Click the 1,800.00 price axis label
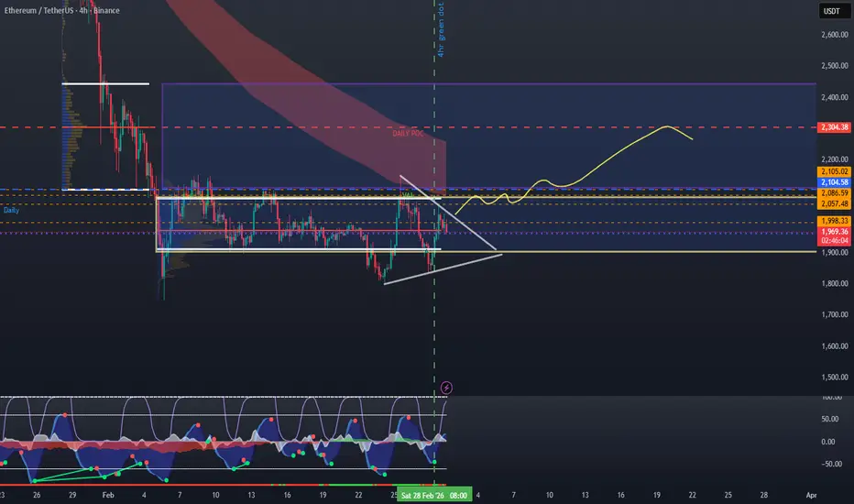The image size is (854, 504). 835,283
